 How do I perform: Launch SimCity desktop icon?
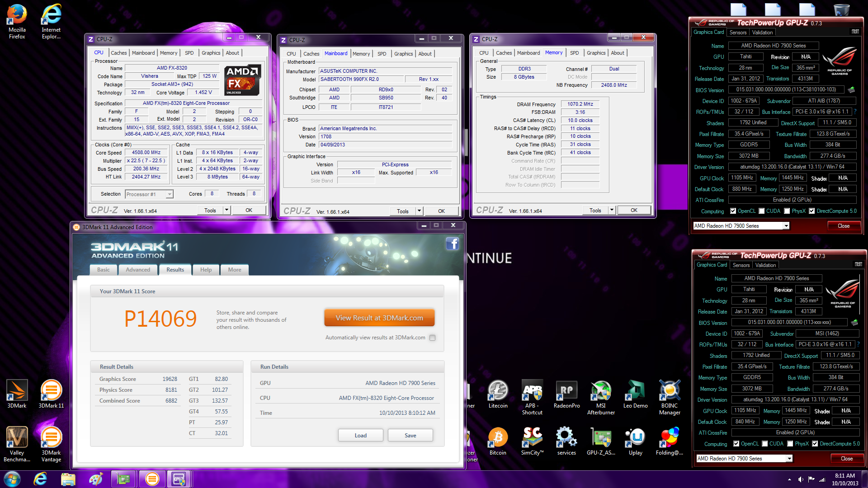(x=532, y=441)
